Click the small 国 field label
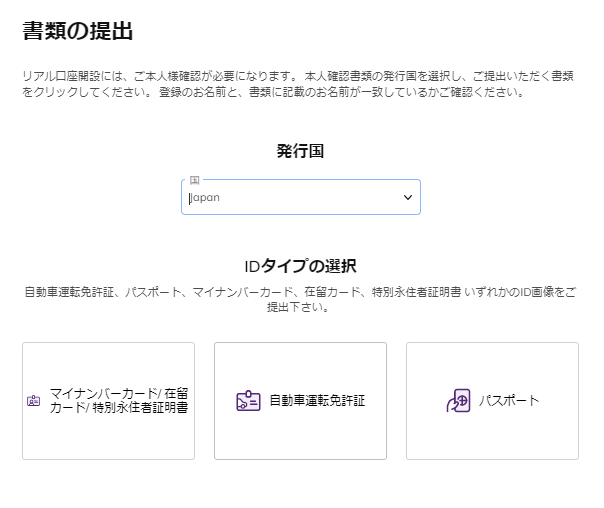Image resolution: width=604 pixels, height=508 pixels. (x=195, y=180)
